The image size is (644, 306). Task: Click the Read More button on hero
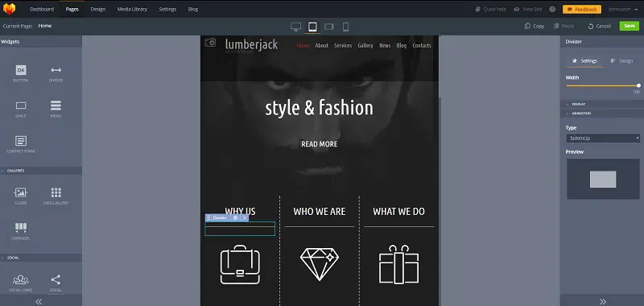point(320,144)
